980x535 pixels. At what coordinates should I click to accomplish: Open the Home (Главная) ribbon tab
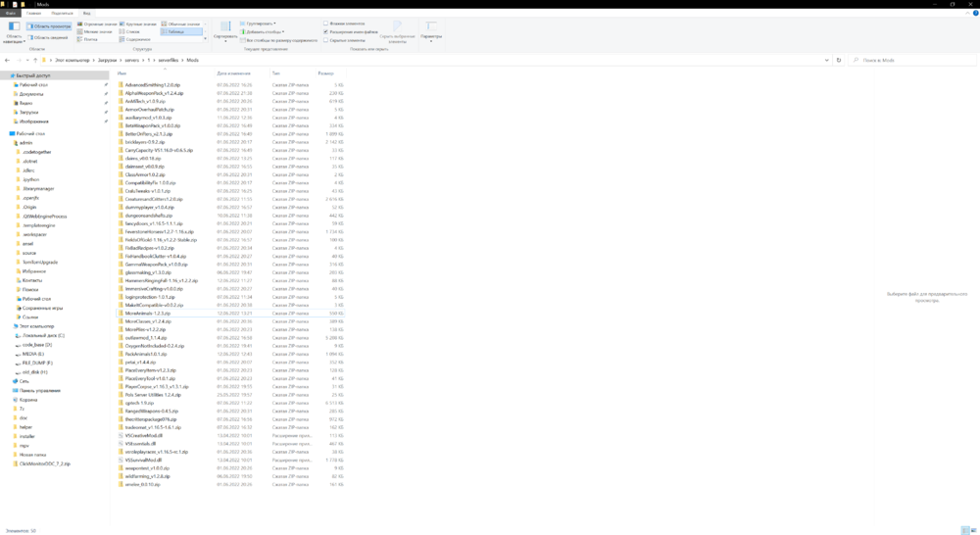pyautogui.click(x=33, y=13)
